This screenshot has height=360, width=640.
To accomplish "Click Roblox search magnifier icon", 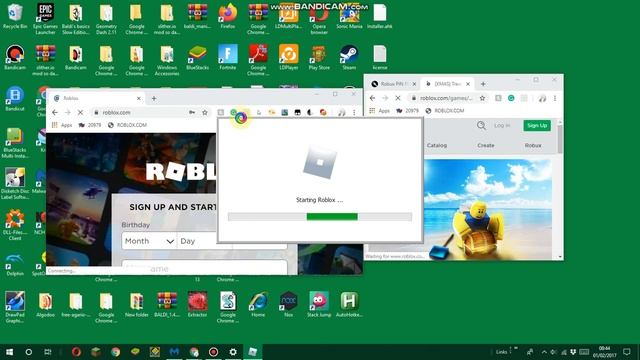I will (x=481, y=125).
